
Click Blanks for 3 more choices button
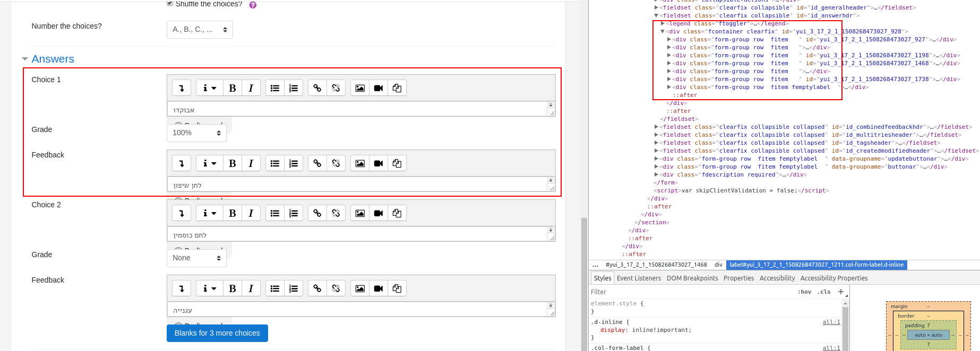pyautogui.click(x=217, y=333)
